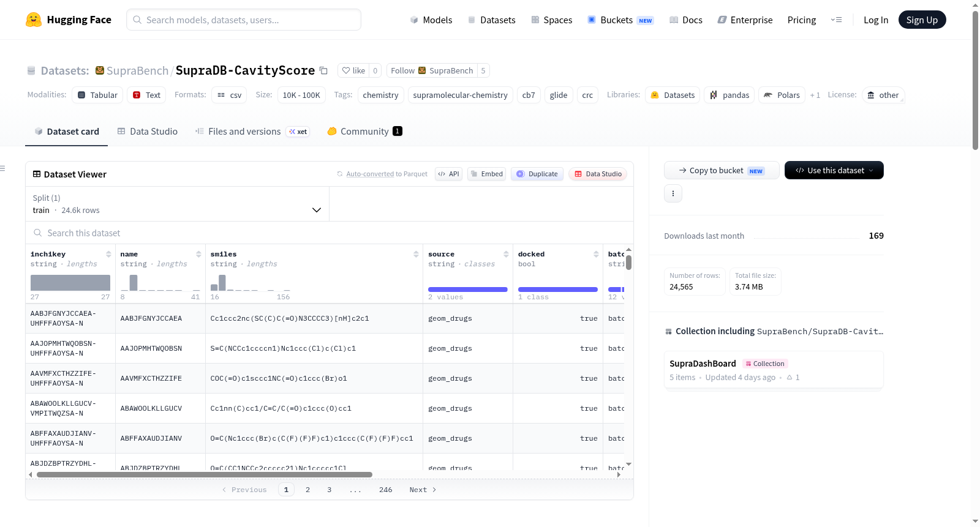Copy the dataset name with the copy icon
This screenshot has height=527, width=980.
(323, 71)
